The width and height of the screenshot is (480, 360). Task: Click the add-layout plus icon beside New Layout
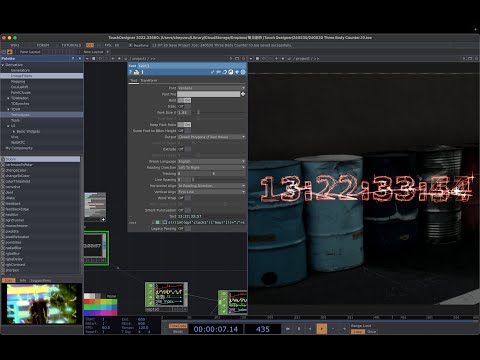[108, 52]
